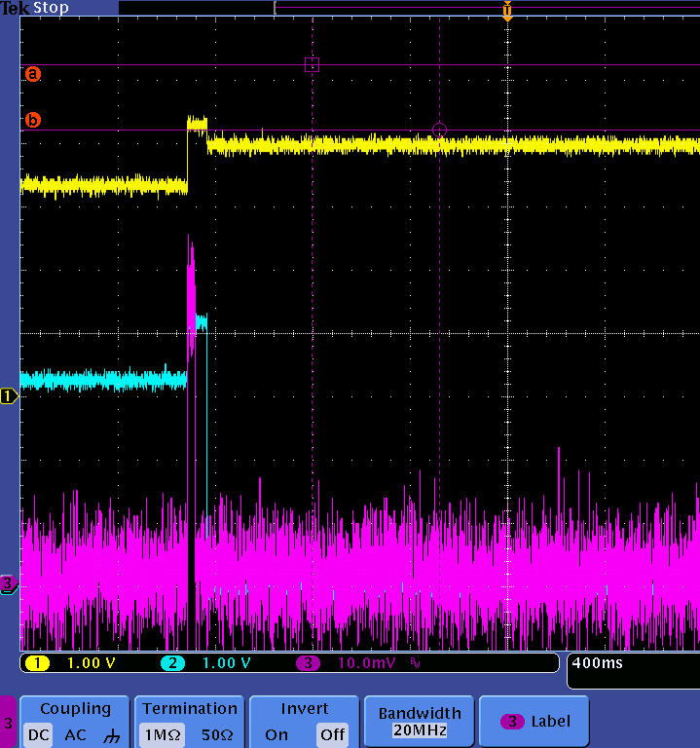Set termination to 50Ω
700x748 pixels.
point(217,734)
